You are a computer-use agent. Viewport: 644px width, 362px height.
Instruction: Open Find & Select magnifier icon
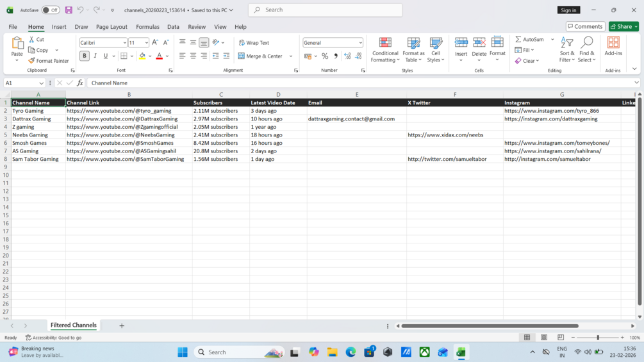click(x=587, y=43)
